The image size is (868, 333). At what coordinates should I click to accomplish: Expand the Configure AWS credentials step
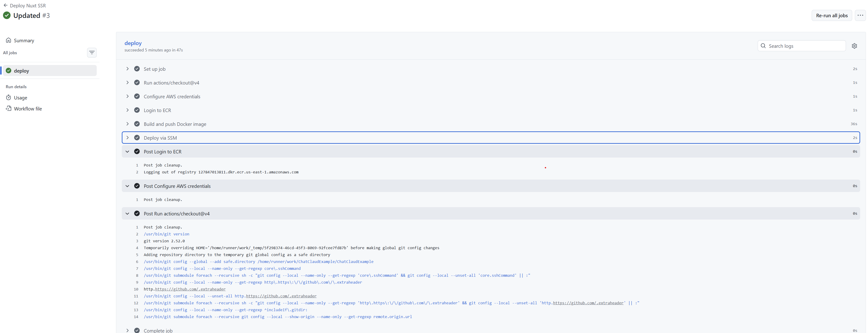(x=127, y=96)
